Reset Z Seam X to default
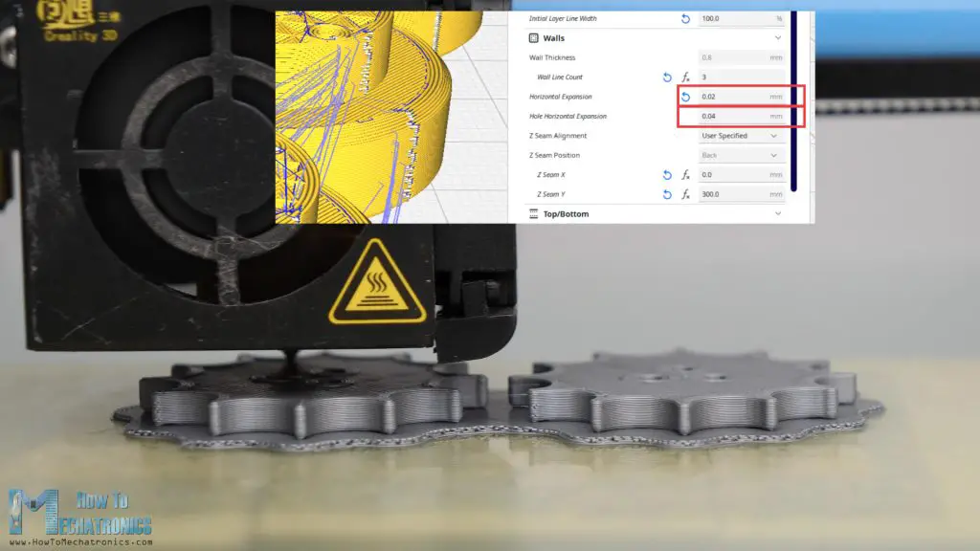 (x=666, y=174)
